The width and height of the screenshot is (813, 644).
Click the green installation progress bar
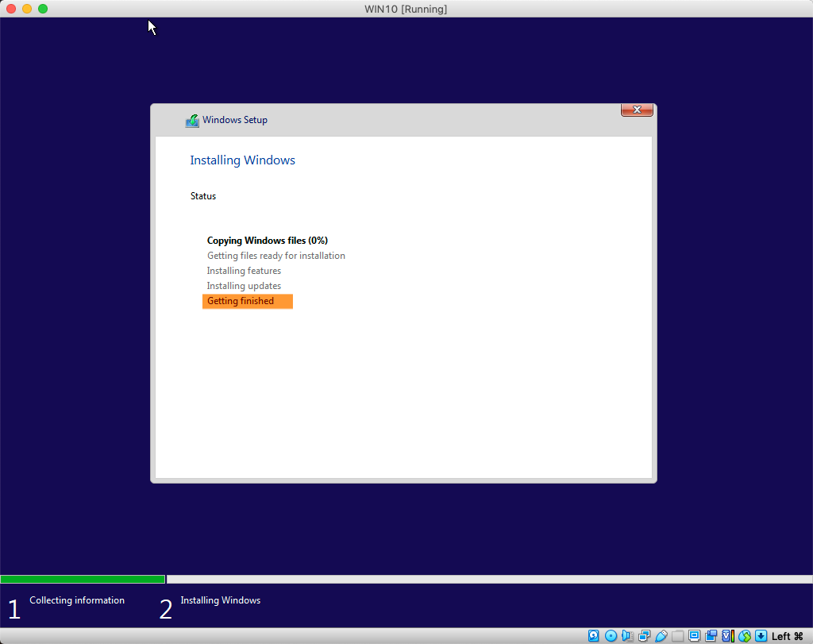click(83, 579)
